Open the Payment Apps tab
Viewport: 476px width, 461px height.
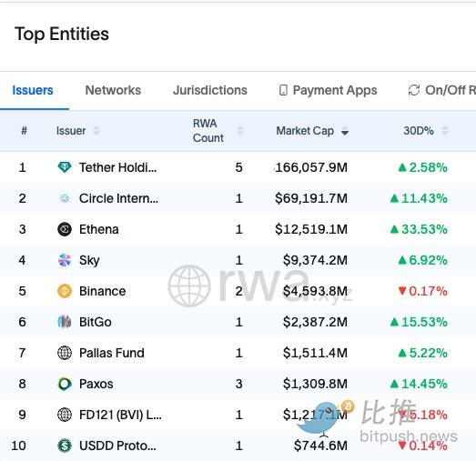coord(328,90)
